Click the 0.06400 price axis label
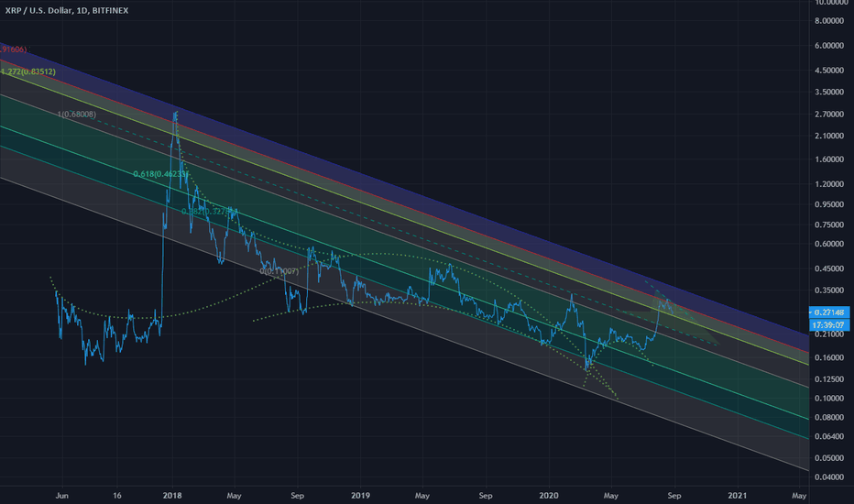The image size is (854, 504). (x=829, y=436)
